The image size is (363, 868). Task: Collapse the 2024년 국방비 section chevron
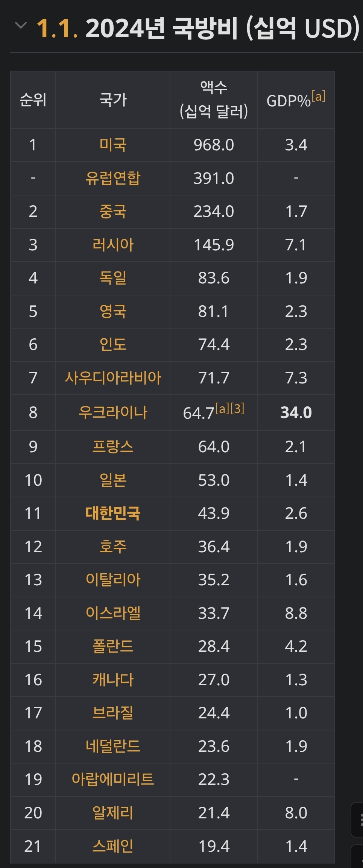pyautogui.click(x=20, y=26)
